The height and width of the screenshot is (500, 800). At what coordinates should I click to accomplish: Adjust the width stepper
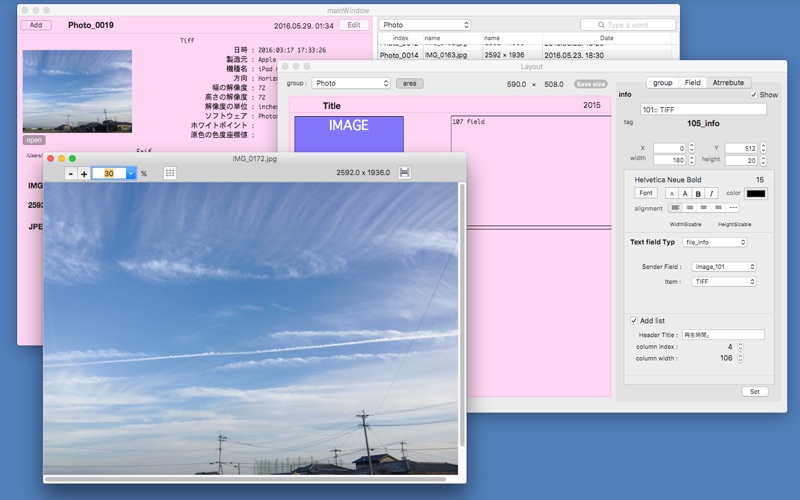coord(692,160)
